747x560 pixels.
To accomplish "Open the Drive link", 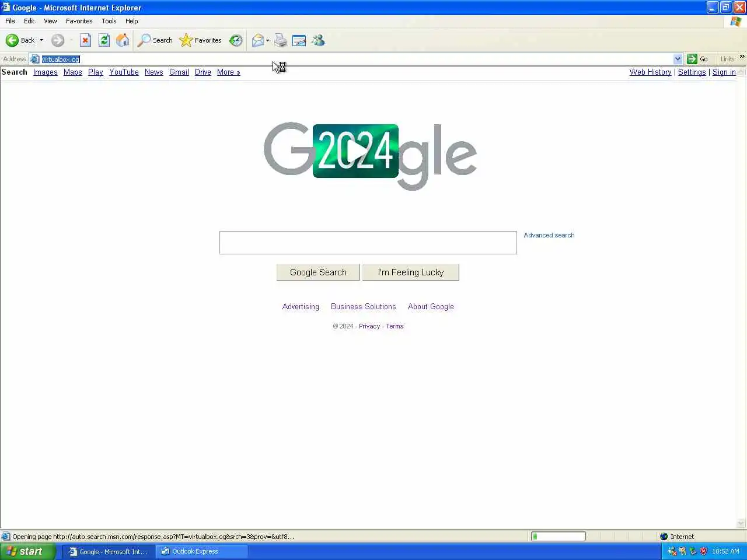I will 203,72.
